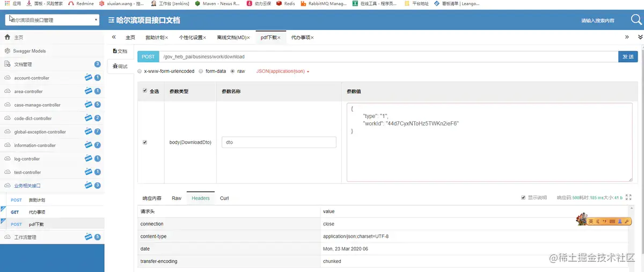Open the Redis bookmark
Viewport: 644px width, 272px height.
(x=286, y=3)
